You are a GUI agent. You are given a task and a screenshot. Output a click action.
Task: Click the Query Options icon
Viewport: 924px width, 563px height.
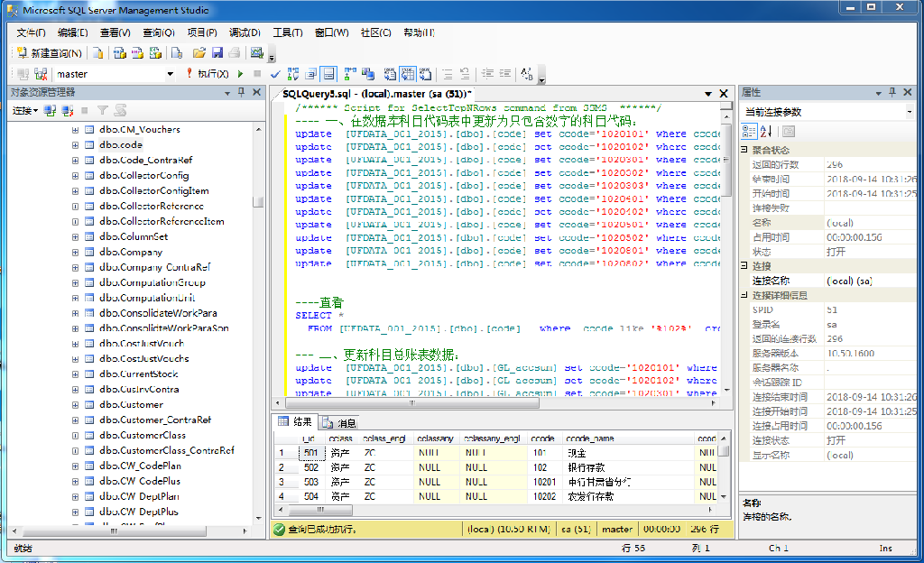coord(310,74)
